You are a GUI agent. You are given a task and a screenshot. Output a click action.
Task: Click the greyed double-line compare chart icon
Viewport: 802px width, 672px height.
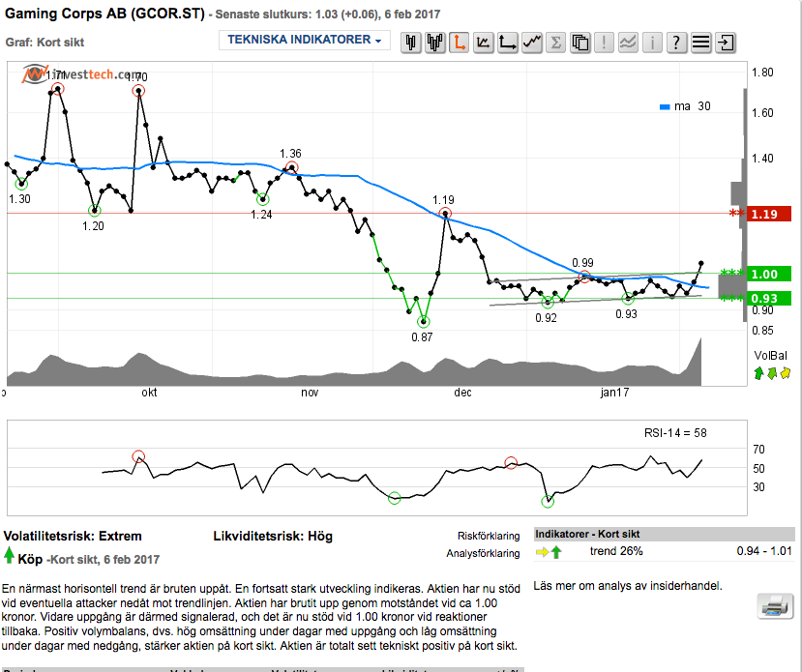628,43
